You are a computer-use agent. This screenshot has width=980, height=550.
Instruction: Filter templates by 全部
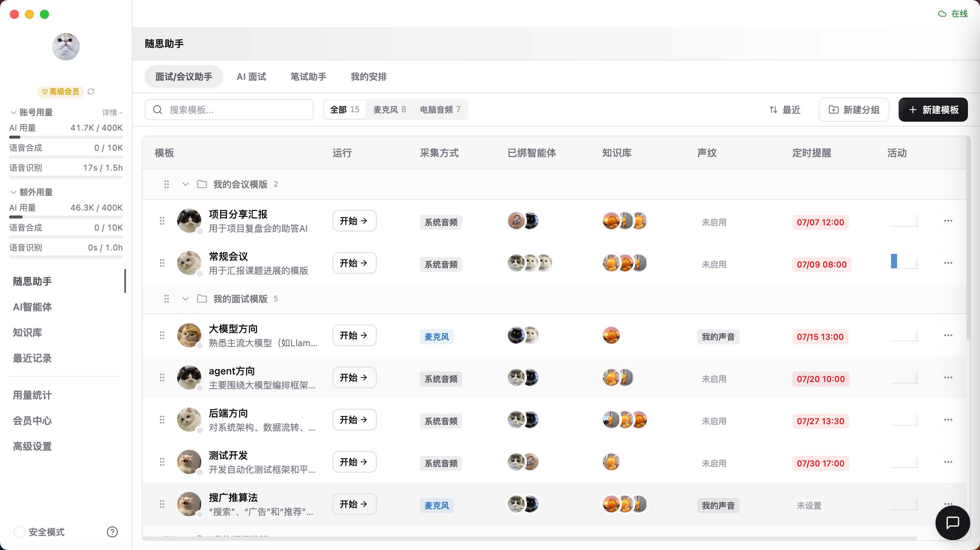tap(344, 110)
